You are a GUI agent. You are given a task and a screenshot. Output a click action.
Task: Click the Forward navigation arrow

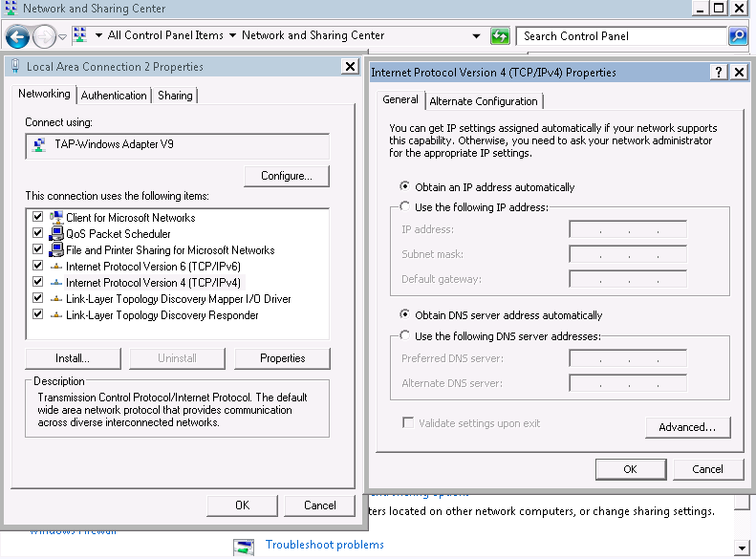coord(44,36)
